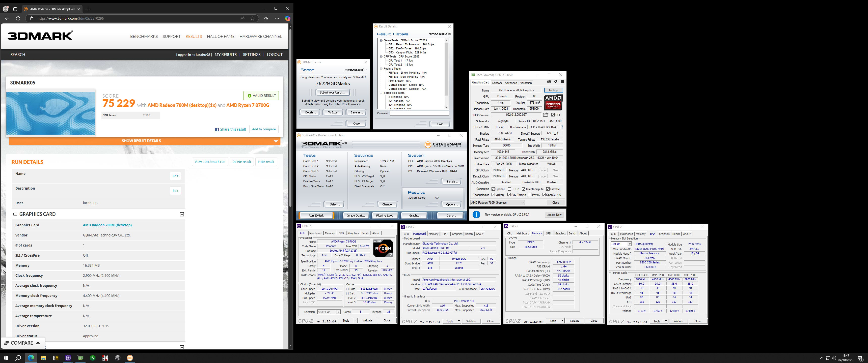The height and width of the screenshot is (363, 868).
Task: Toggle the Vulkan checkbox
Action: [x=493, y=195]
